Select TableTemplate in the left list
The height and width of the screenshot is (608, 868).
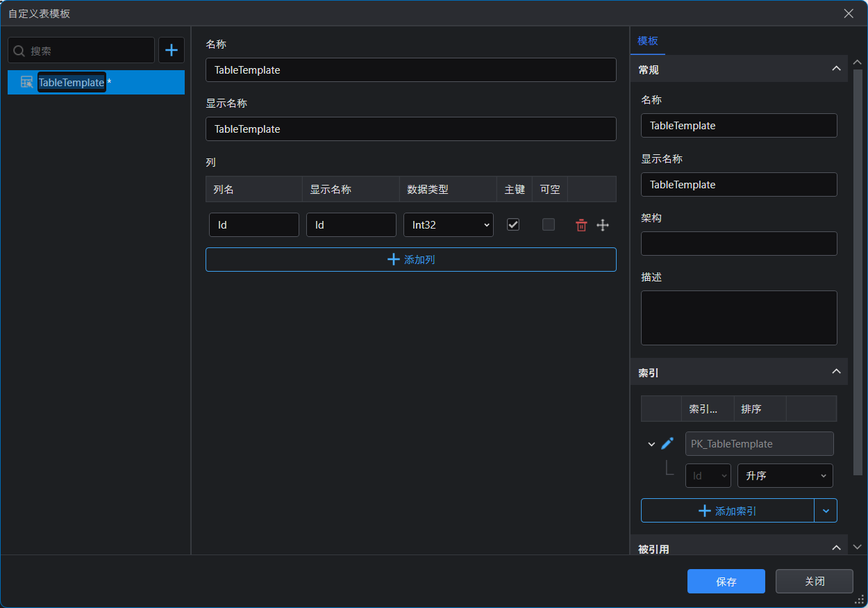click(72, 83)
